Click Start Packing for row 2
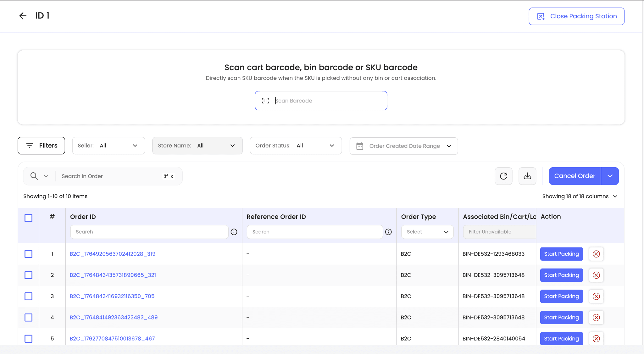The height and width of the screenshot is (354, 644). point(561,275)
